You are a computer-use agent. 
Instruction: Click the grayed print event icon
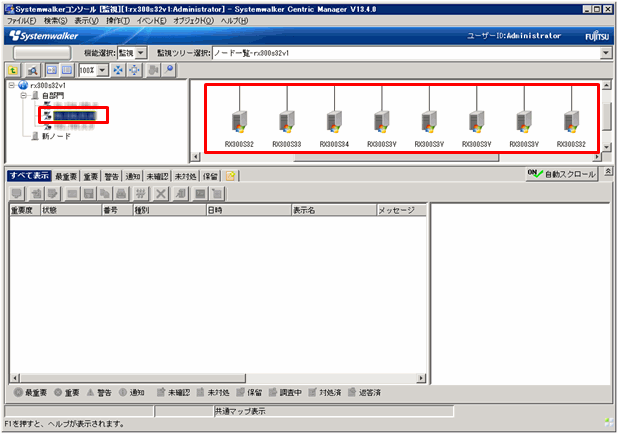pos(121,193)
